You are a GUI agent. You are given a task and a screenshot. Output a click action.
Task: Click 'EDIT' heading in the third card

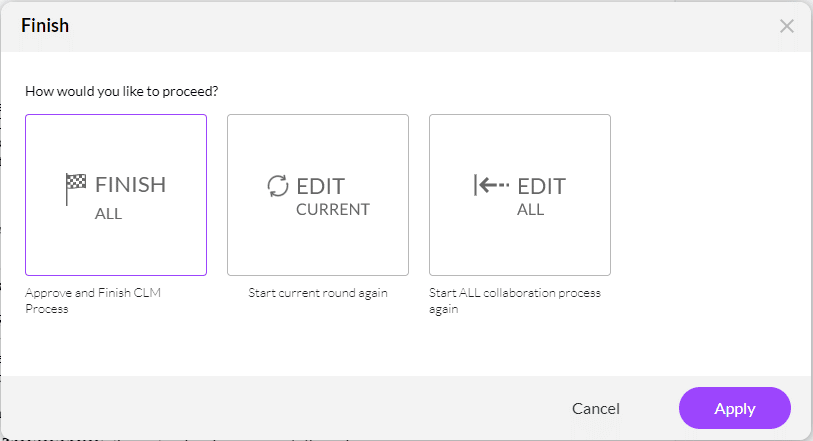(541, 186)
